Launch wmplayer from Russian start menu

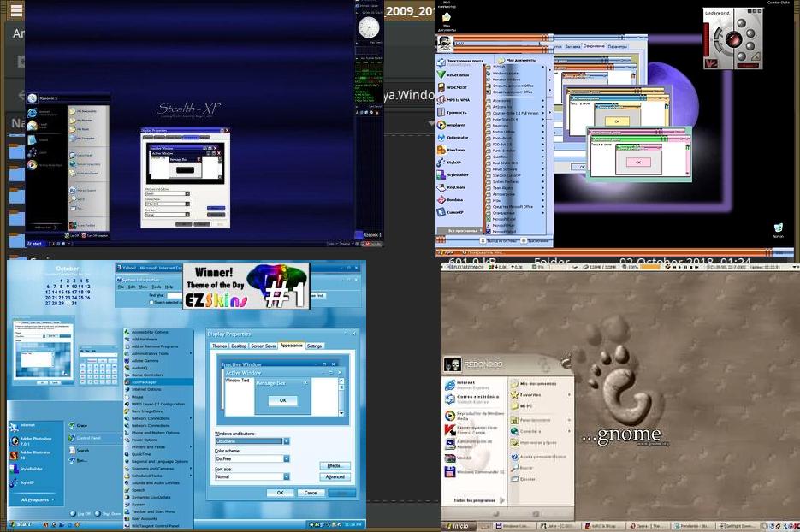[451, 125]
